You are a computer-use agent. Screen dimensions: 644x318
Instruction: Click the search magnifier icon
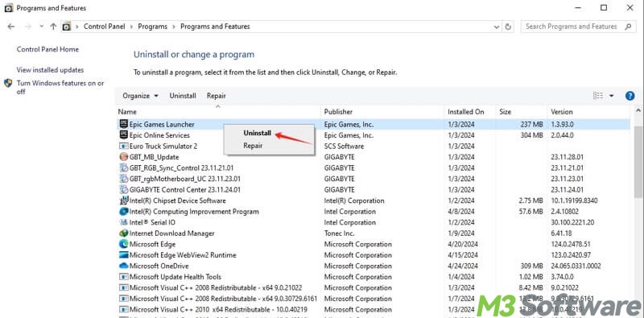pyautogui.click(x=628, y=27)
